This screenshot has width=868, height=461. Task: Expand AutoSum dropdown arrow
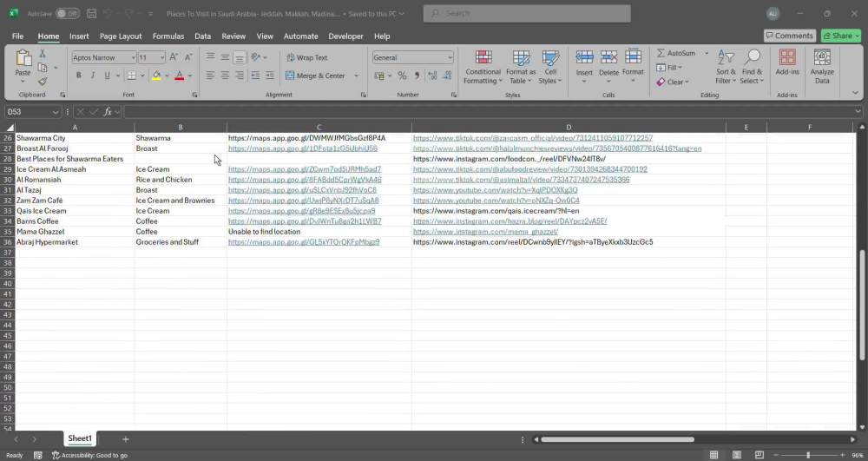(x=707, y=53)
